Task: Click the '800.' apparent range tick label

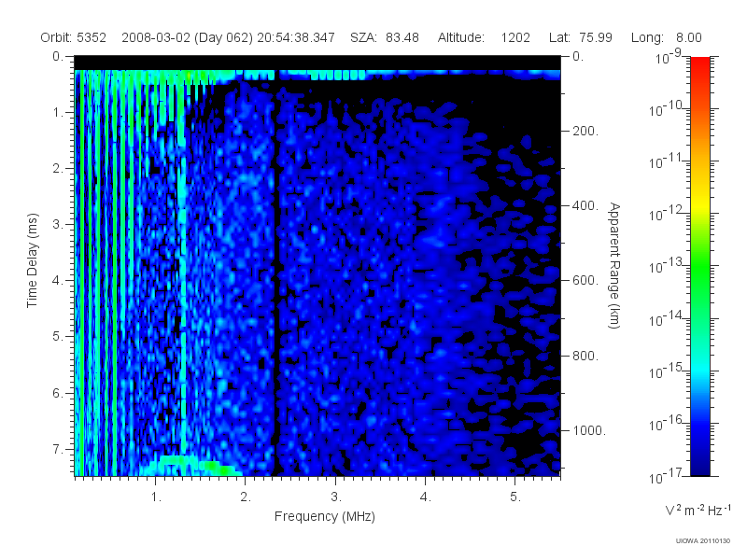Action: (585, 356)
